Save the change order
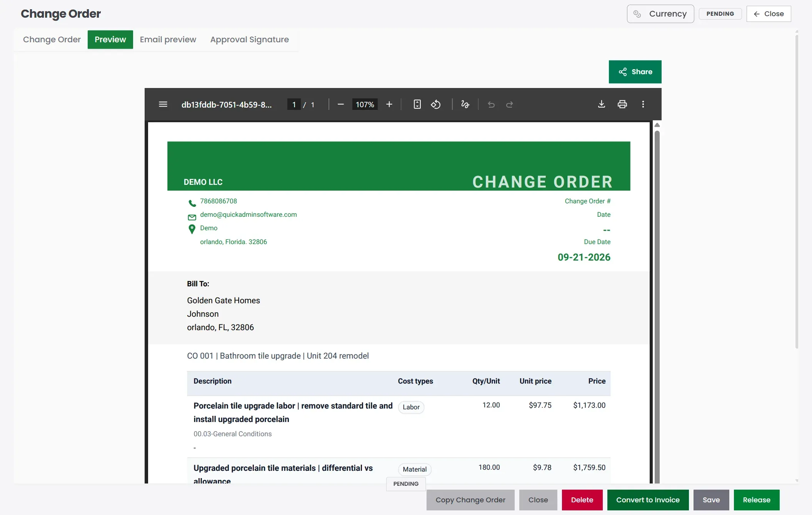812x515 pixels. click(x=711, y=500)
